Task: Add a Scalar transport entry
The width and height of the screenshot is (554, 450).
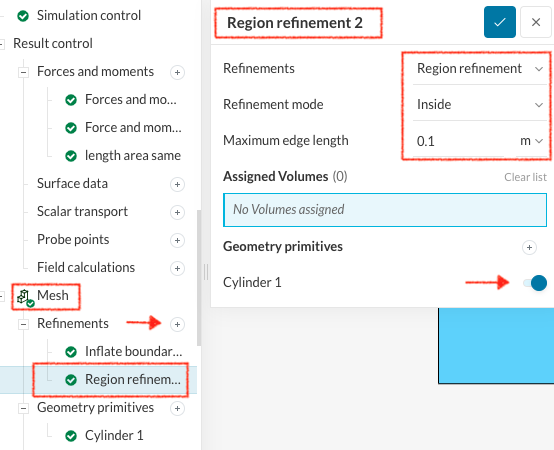Action: point(177,212)
